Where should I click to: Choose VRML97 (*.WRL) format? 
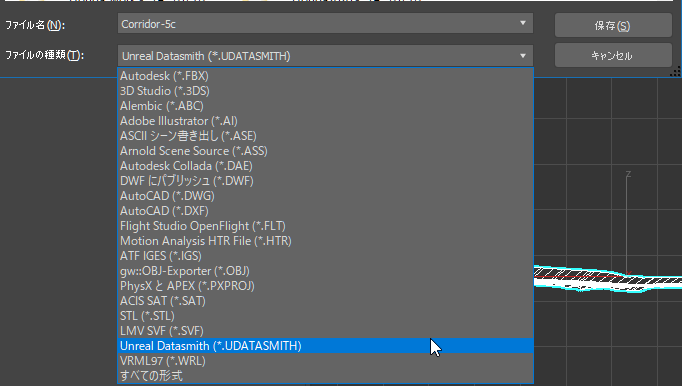pyautogui.click(x=325, y=361)
